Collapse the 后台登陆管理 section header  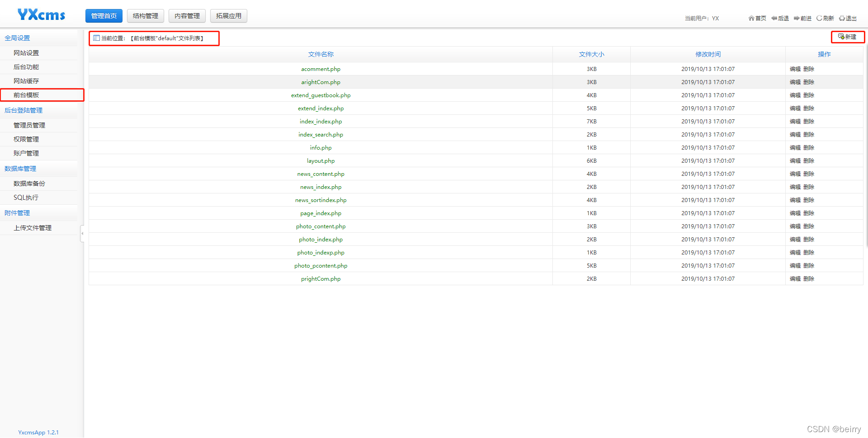pos(24,111)
